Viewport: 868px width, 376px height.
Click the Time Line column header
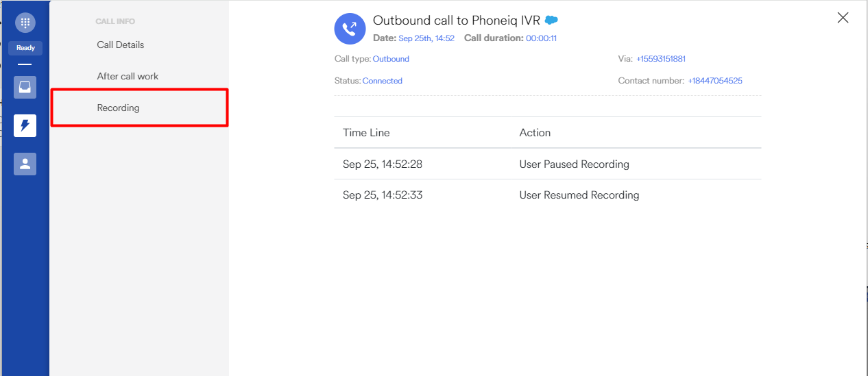(366, 133)
